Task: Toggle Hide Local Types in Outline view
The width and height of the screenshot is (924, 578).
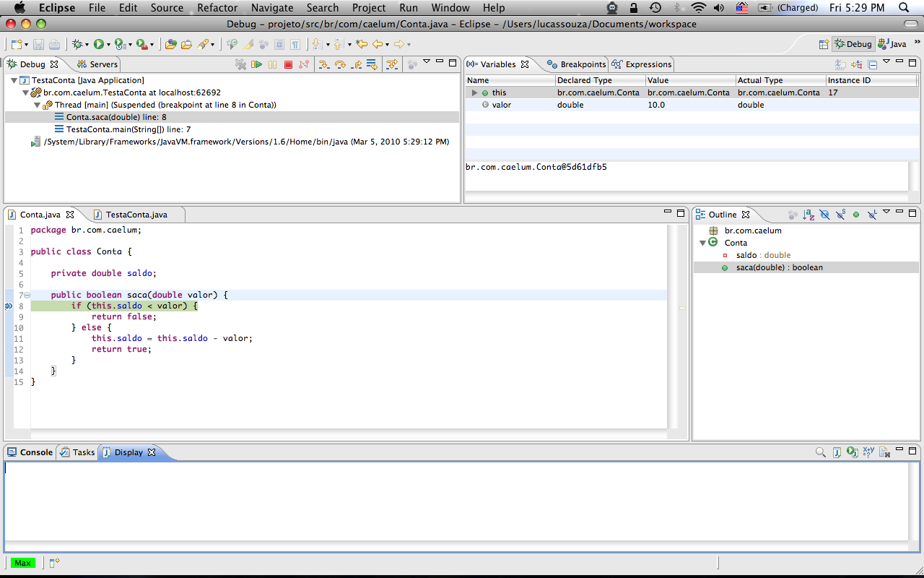Action: coord(872,215)
